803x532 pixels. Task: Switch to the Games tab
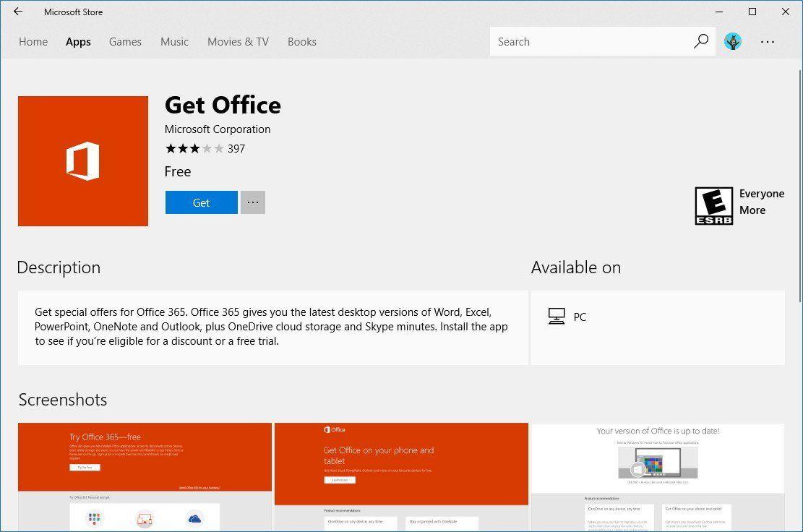pyautogui.click(x=125, y=41)
